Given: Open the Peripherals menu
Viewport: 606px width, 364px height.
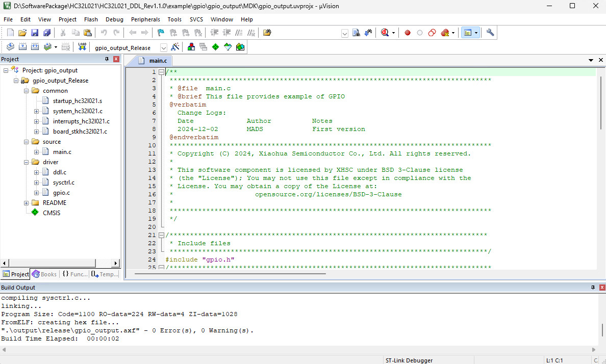Looking at the screenshot, I should (x=145, y=19).
